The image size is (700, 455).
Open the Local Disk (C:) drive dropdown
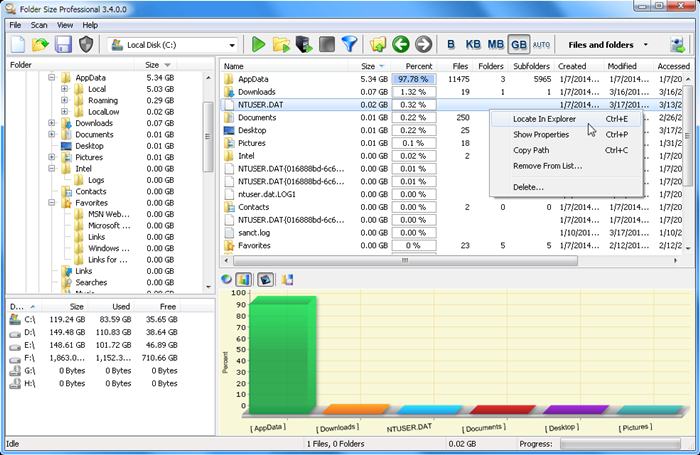click(x=232, y=45)
